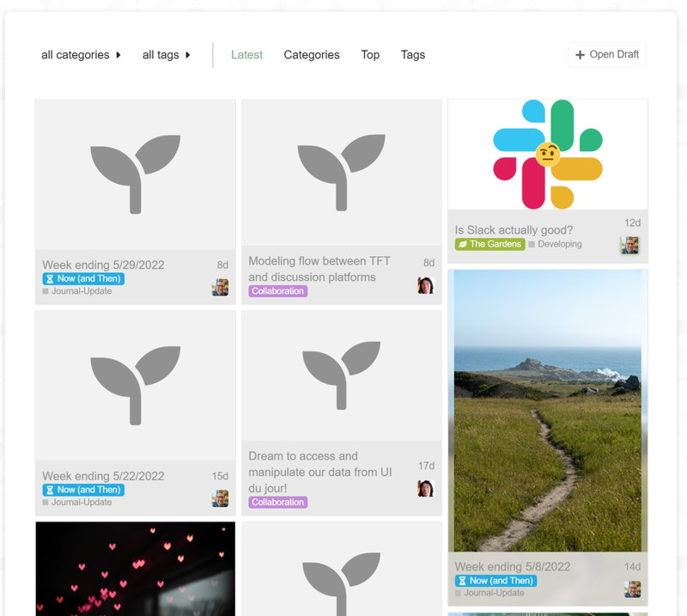Click author avatar on Week ending 5/22/2022
The width and height of the screenshot is (687, 616).
(220, 498)
